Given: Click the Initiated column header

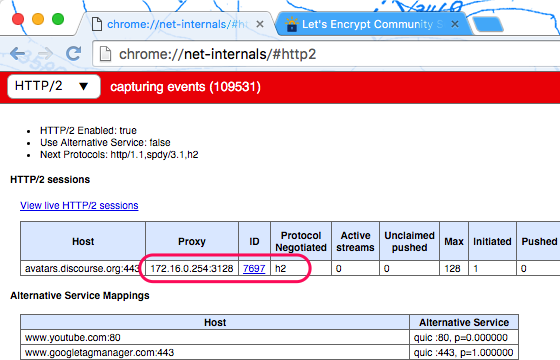Looking at the screenshot, I should pos(492,241).
